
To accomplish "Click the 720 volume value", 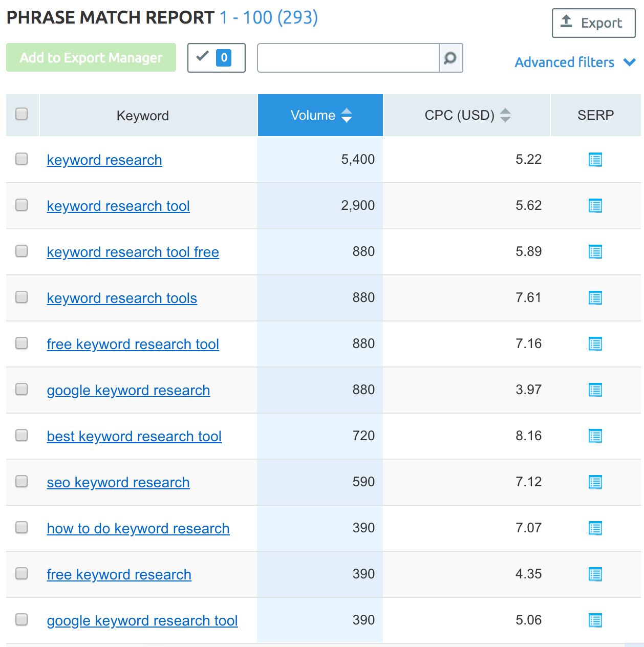I will coord(363,436).
